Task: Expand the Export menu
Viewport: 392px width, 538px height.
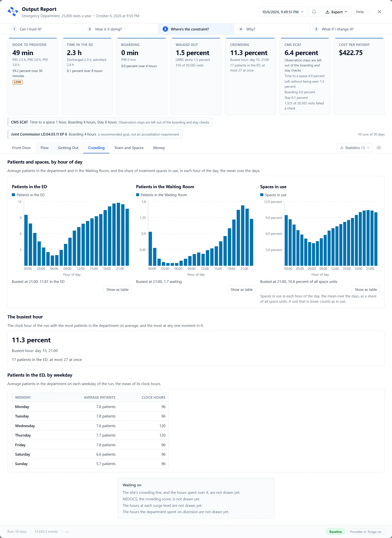Action: [x=336, y=12]
